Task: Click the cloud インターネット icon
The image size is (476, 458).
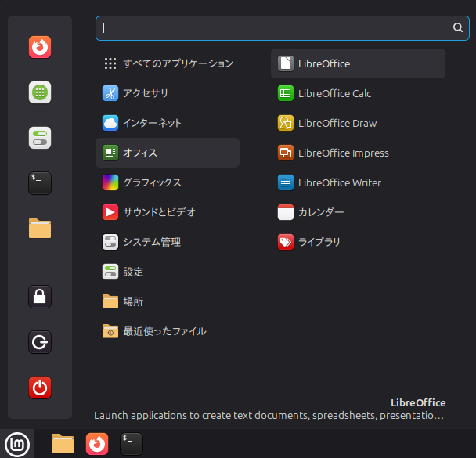Action: (x=110, y=123)
